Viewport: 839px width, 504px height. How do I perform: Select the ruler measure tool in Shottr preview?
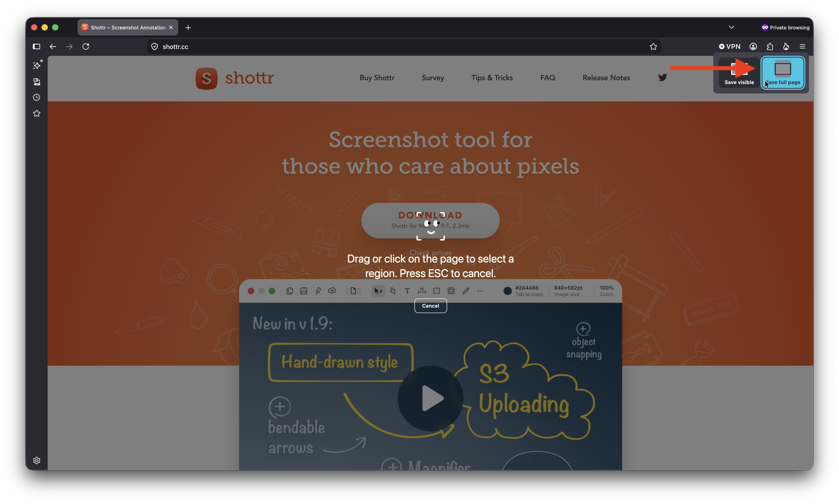421,291
